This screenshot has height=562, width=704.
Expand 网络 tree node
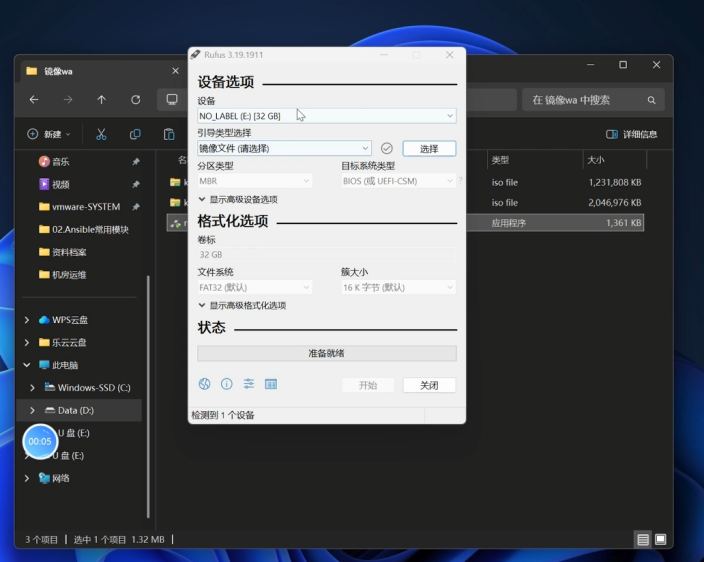[x=27, y=478]
